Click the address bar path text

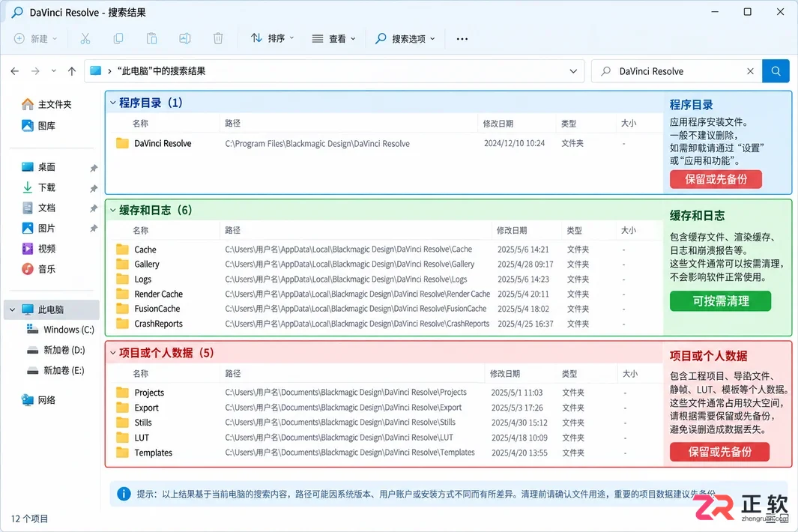[x=161, y=71]
